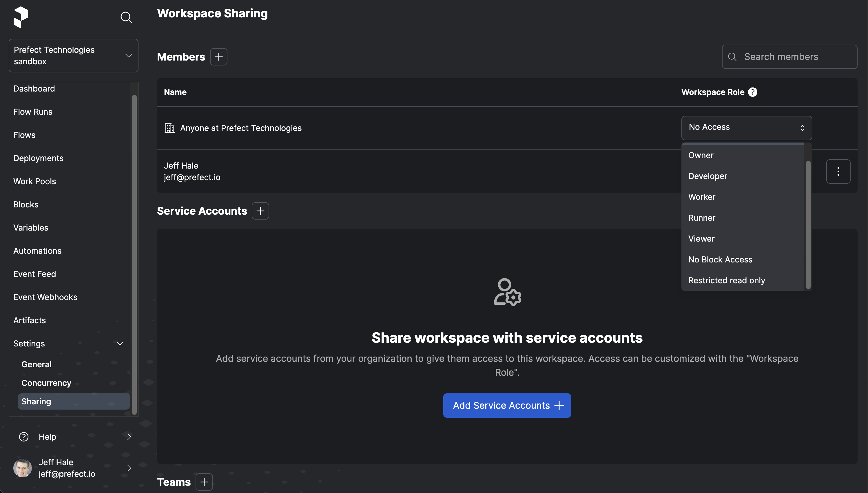Open Concurrency settings
The width and height of the screenshot is (868, 493).
(x=46, y=383)
